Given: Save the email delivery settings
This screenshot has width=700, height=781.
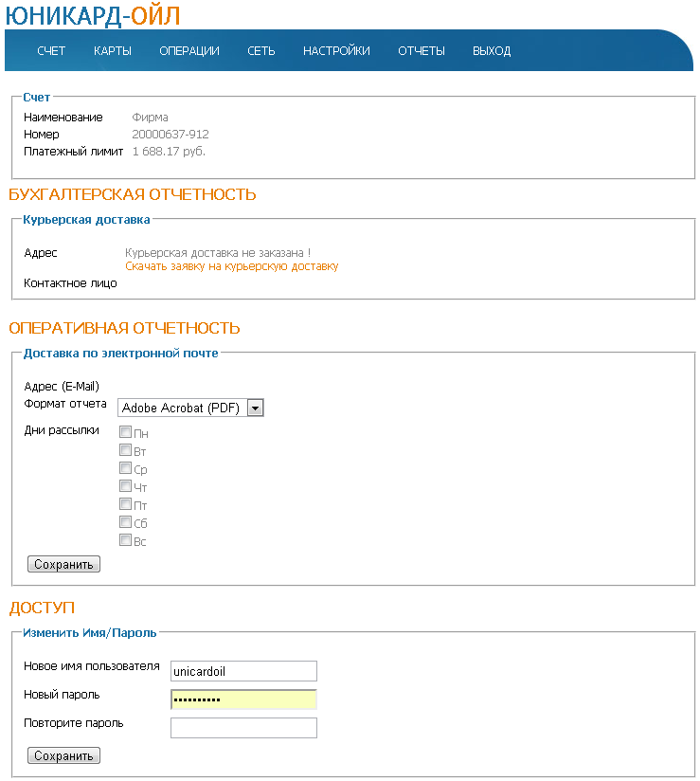Looking at the screenshot, I should (63, 564).
